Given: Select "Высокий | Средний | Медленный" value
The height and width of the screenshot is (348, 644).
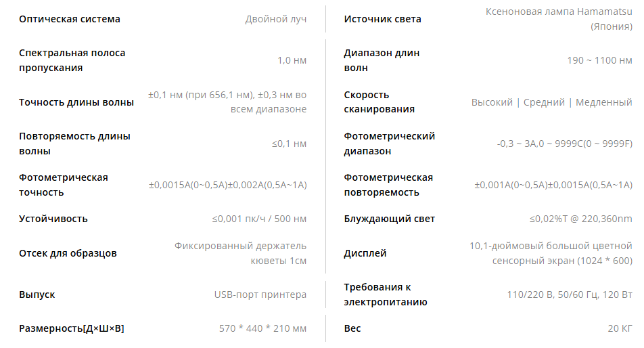Looking at the screenshot, I should coord(551,102).
